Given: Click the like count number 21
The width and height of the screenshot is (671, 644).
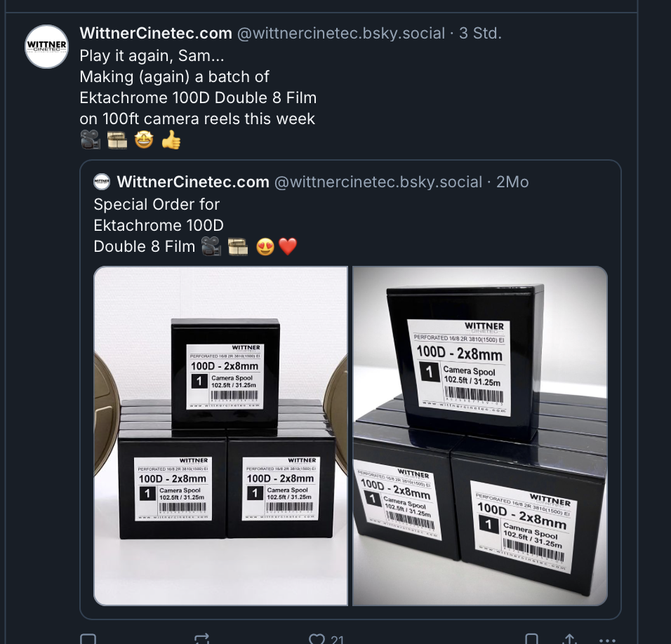Looking at the screenshot, I should 337,640.
